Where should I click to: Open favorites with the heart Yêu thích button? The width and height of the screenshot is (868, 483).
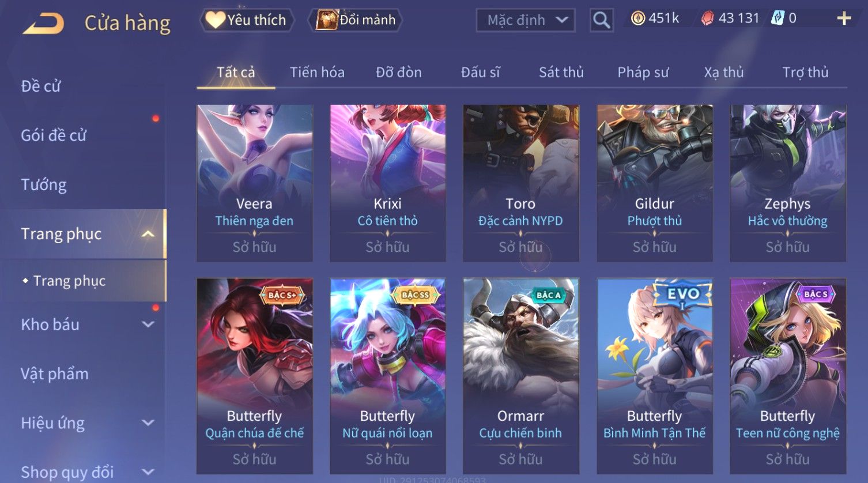(x=247, y=20)
